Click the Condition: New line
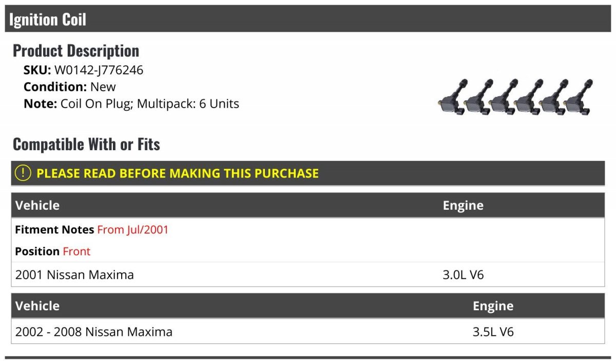 [70, 87]
